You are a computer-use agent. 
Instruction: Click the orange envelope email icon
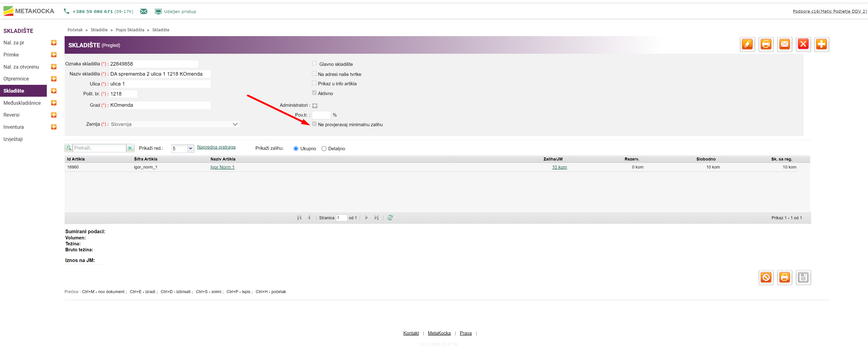[x=784, y=44]
